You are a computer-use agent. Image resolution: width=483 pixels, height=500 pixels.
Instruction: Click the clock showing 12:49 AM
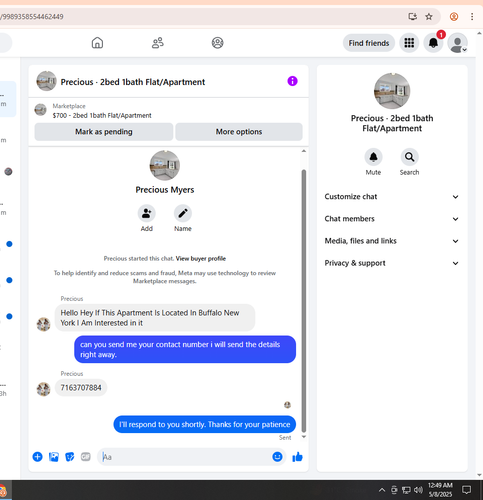[440, 485]
